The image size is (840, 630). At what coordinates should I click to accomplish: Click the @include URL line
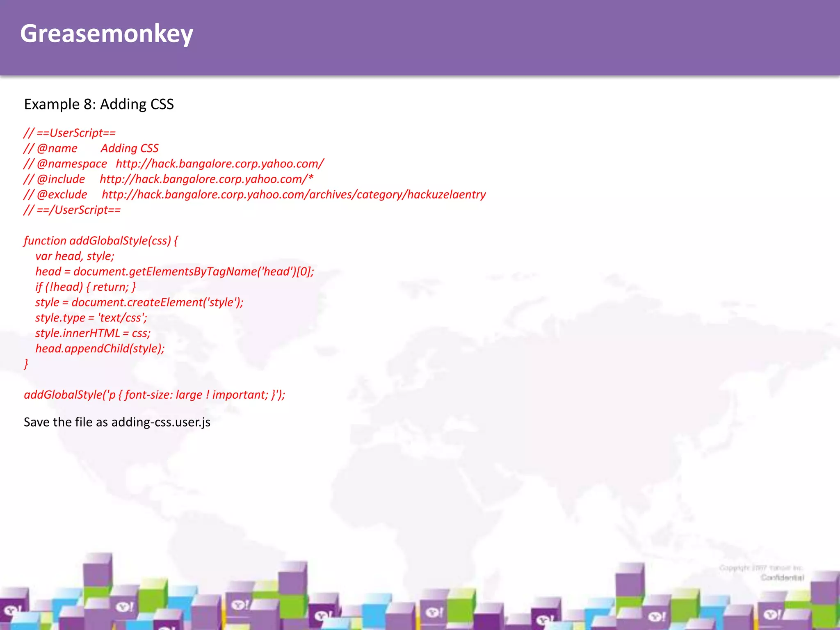[169, 179]
